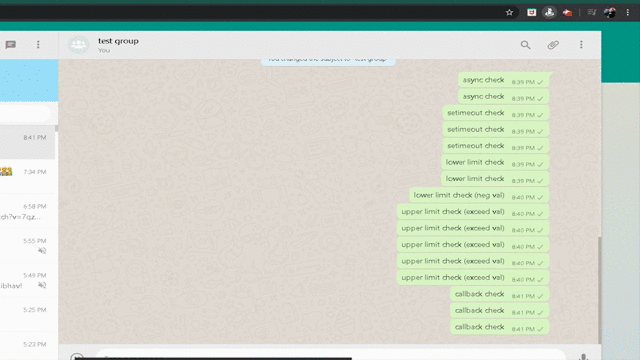Select the chat from 5:55 PM
This screenshot has height=360, width=640.
[x=27, y=245]
